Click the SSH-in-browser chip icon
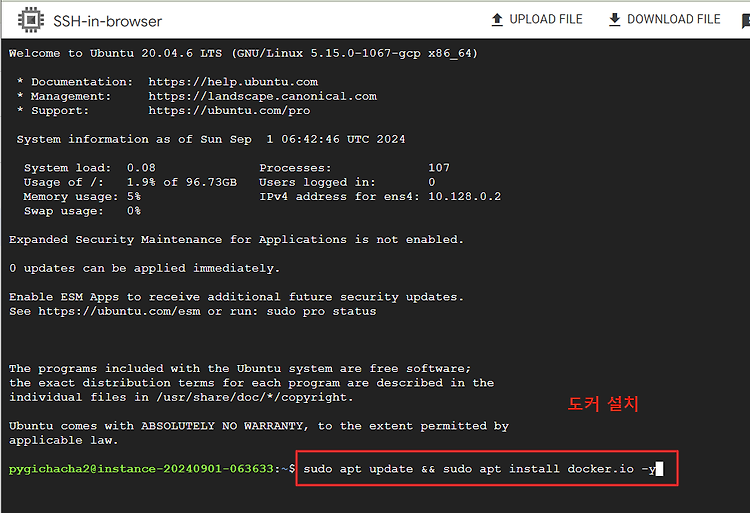This screenshot has width=750, height=513. [x=31, y=20]
